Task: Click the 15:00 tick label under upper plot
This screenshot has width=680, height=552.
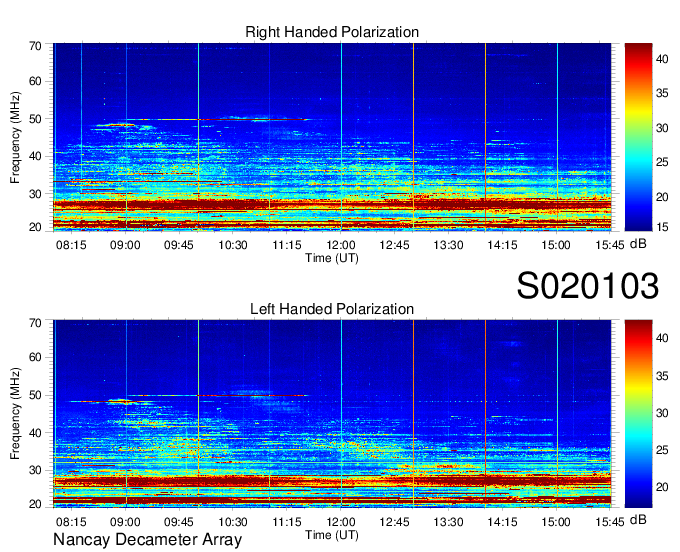Action: tap(556, 245)
